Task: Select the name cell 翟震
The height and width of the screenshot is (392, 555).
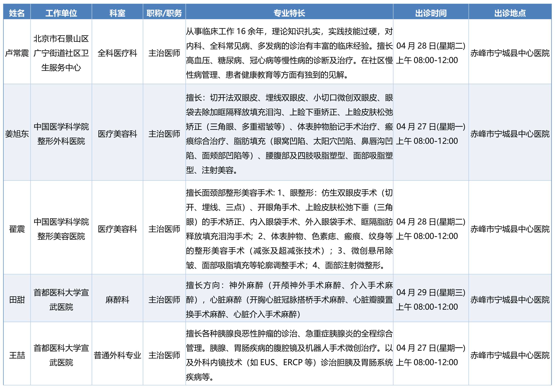Action: click(17, 229)
